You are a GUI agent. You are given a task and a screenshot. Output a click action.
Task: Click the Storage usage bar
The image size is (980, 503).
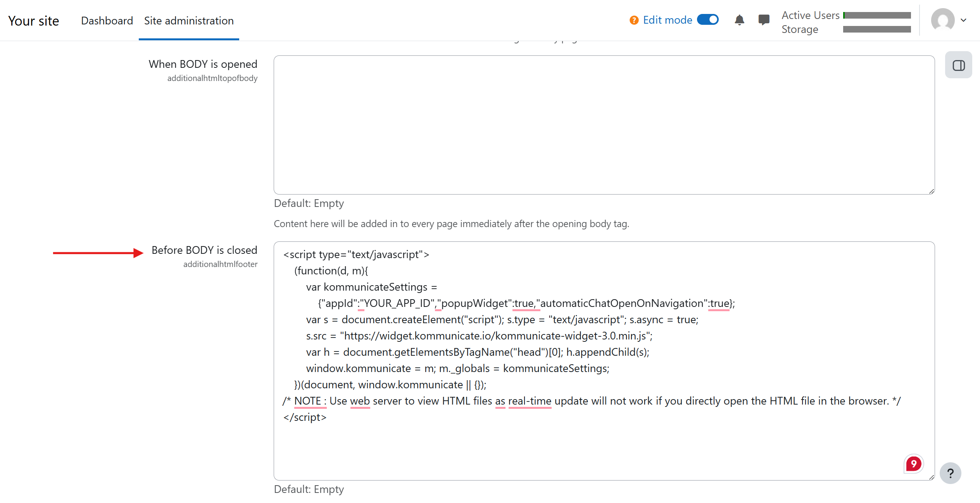click(877, 29)
